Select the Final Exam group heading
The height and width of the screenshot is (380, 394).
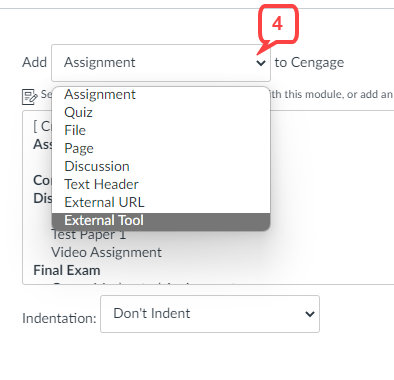click(67, 270)
